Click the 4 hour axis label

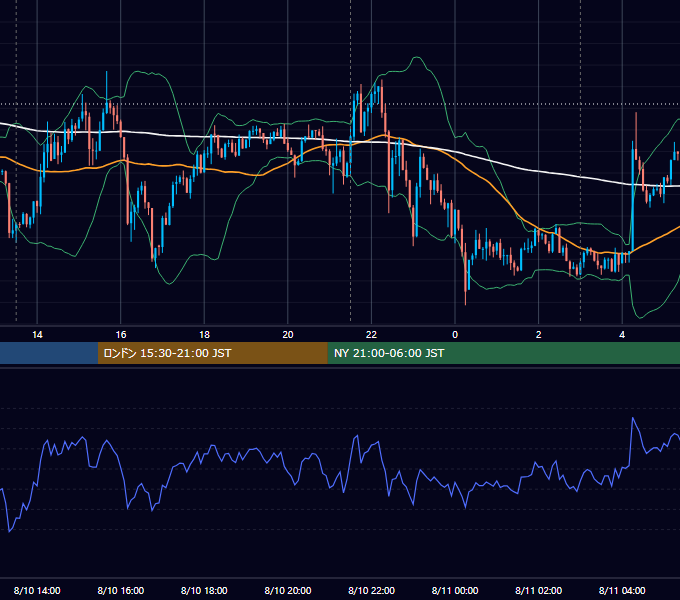pyautogui.click(x=622, y=335)
